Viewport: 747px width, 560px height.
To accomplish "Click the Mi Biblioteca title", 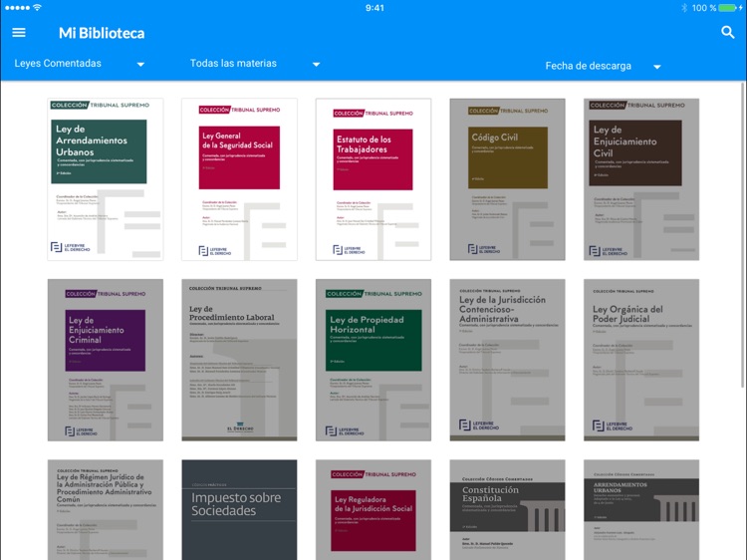I will (102, 33).
